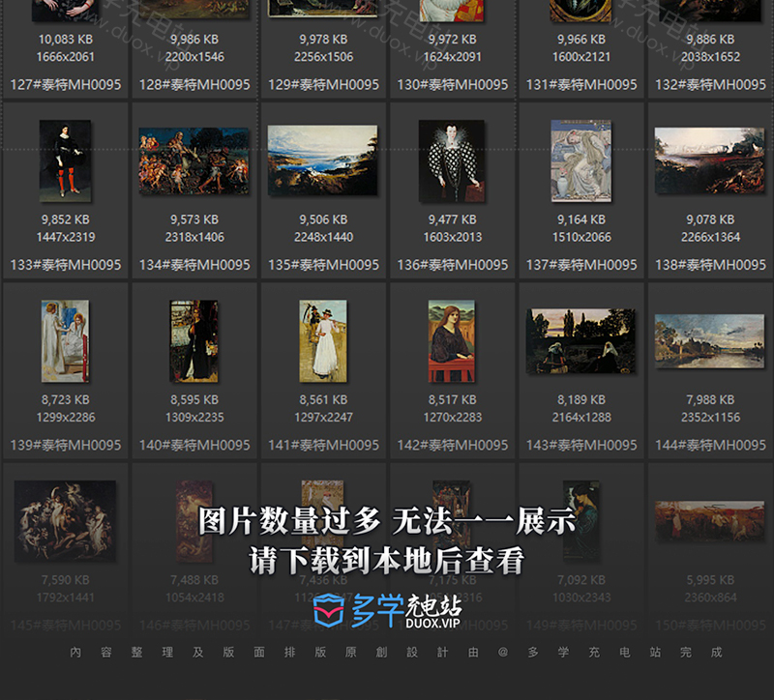Open the polka-dot dress portrait thumbnail 136
Screen dimensions: 774x700
pos(451,160)
